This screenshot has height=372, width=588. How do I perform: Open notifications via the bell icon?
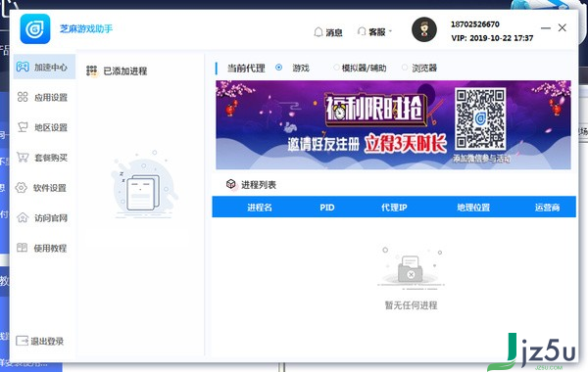coord(318,32)
